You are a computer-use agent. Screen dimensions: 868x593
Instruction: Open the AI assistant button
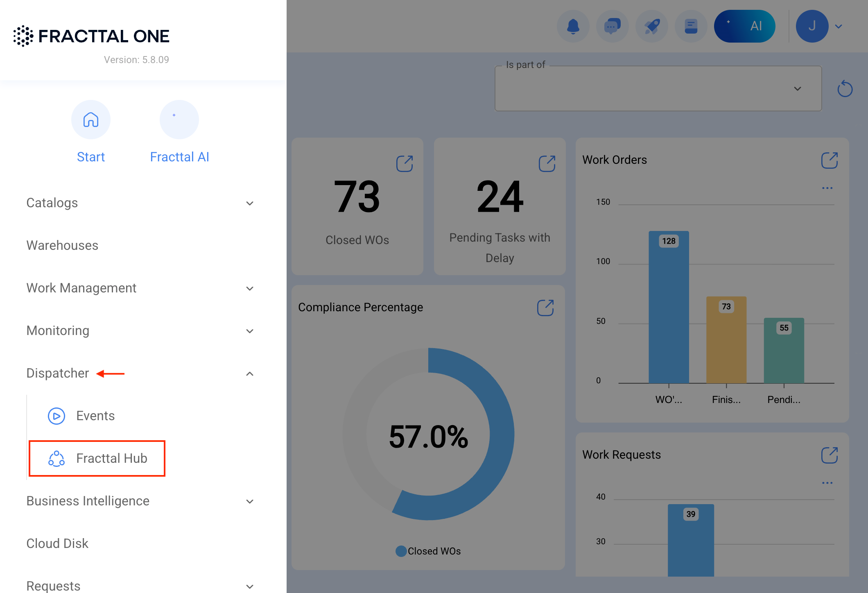(745, 26)
